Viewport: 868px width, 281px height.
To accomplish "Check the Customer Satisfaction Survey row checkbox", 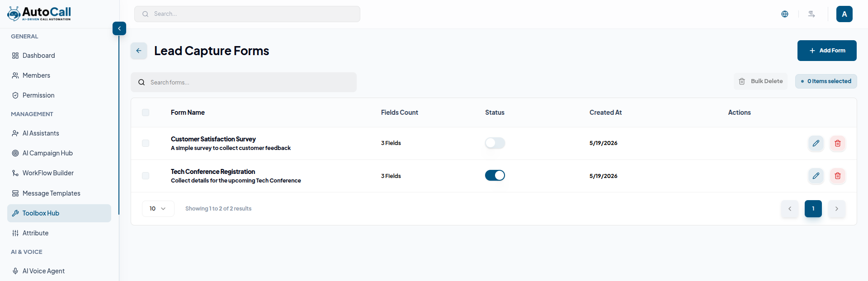I will tap(146, 143).
